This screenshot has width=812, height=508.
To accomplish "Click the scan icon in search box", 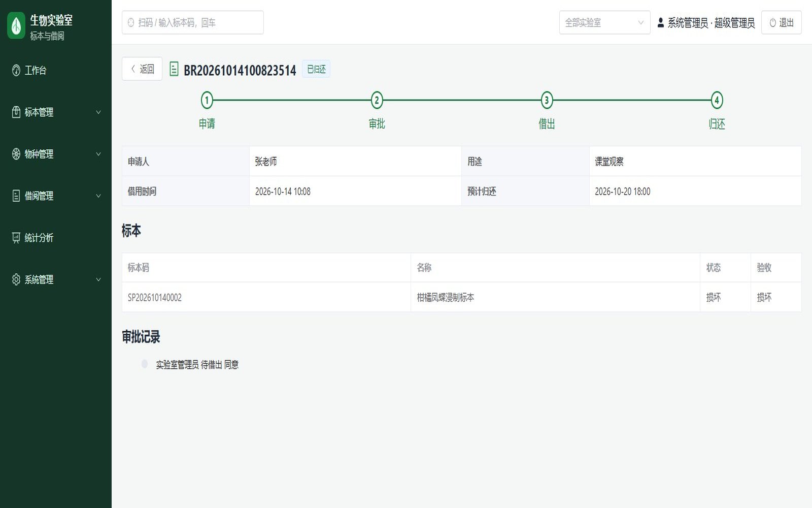I will point(131,22).
